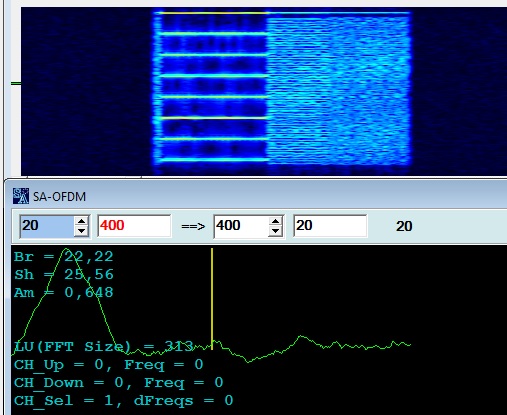This screenshot has height=415, width=507.
Task: Click the LU(FFT Size) = 313 readout
Action: pyautogui.click(x=104, y=347)
